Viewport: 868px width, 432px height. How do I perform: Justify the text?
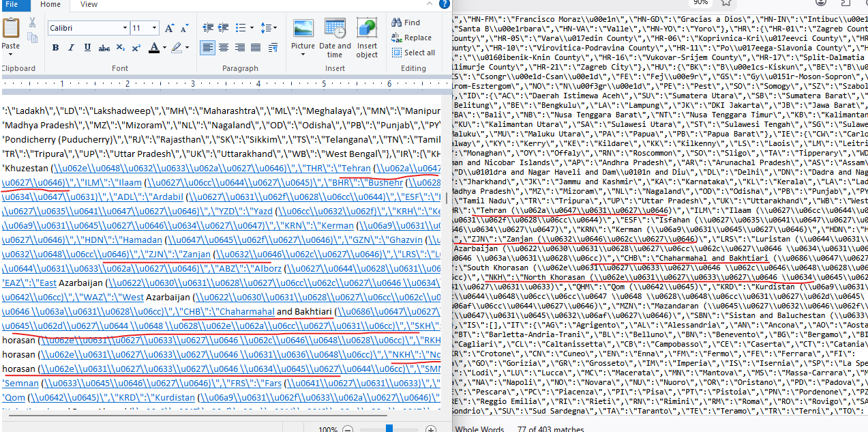(256, 48)
